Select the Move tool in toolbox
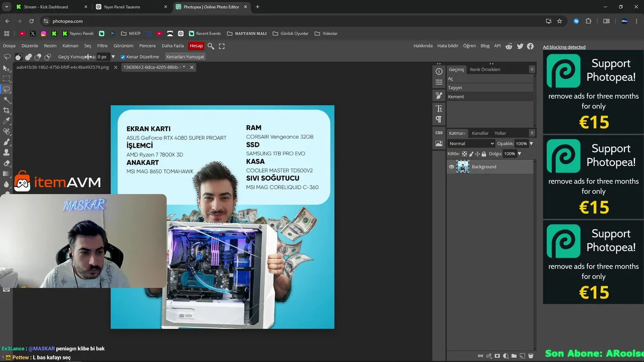 point(7,68)
